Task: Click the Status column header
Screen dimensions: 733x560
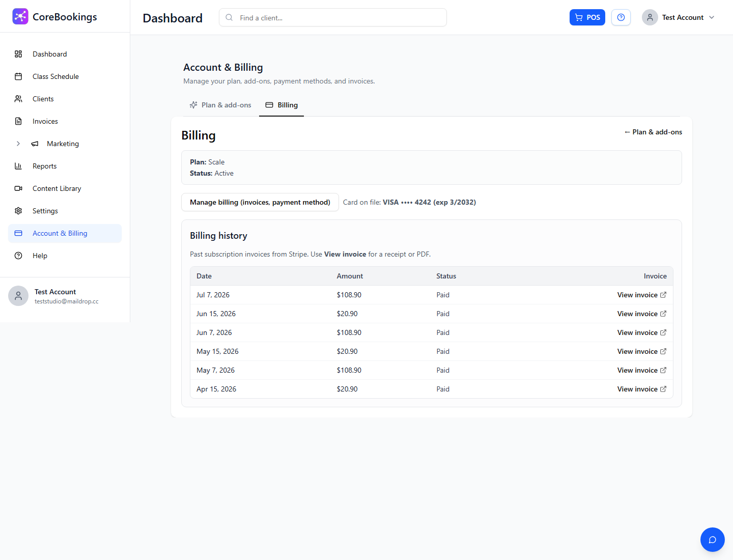Action: [x=446, y=276]
